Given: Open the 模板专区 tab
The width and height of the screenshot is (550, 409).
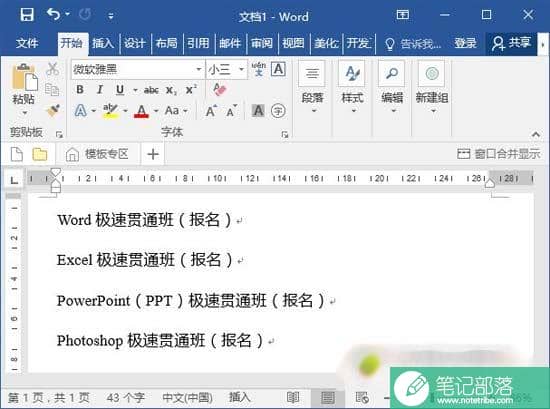Looking at the screenshot, I should tap(97, 154).
